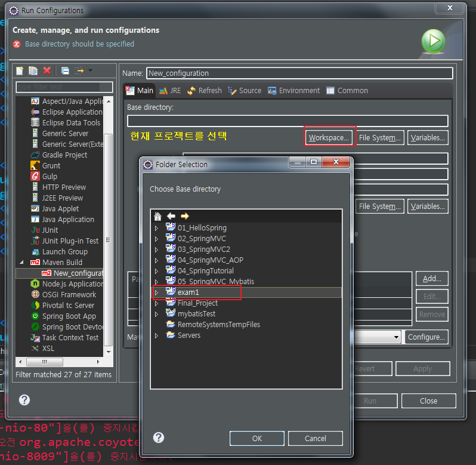This screenshot has height=465, width=476.
Task: Switch to the Environment tab
Action: pyautogui.click(x=294, y=91)
